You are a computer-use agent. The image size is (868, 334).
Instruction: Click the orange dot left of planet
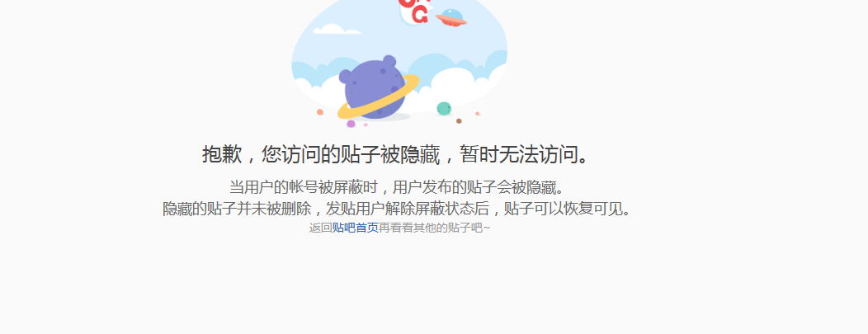[x=320, y=112]
